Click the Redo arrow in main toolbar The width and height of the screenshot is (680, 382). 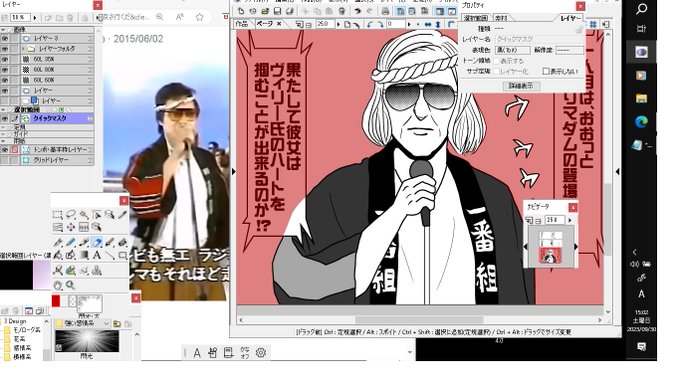coord(369,11)
